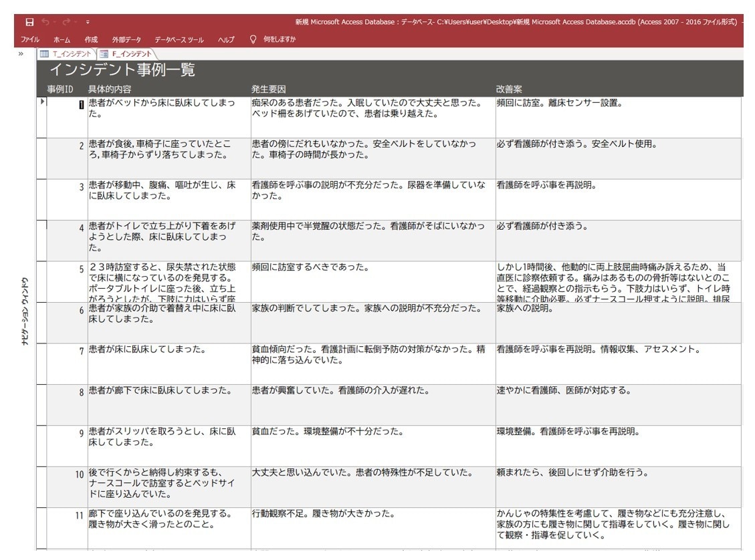Click the Save icon in quick access toolbar

click(30, 22)
